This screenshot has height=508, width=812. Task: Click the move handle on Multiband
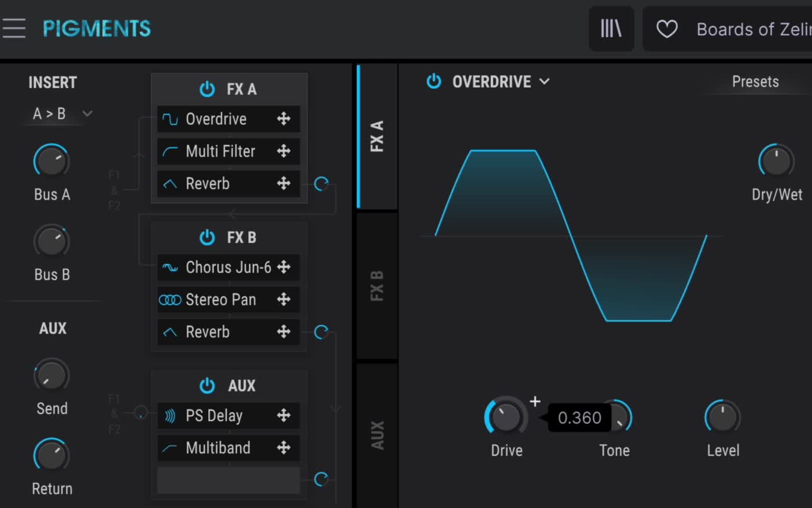284,448
